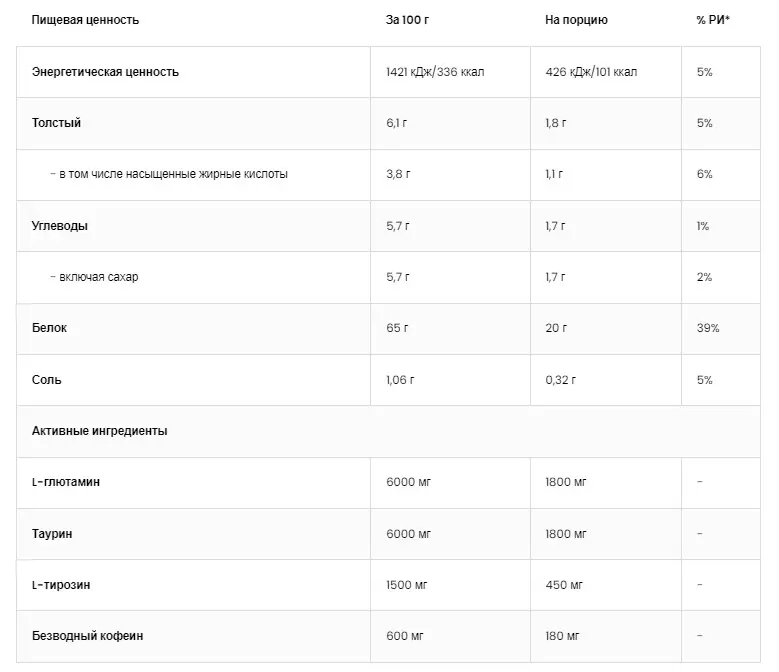Select the "1421 кДж/336 ккал" value
The image size is (779, 672).
click(x=435, y=72)
